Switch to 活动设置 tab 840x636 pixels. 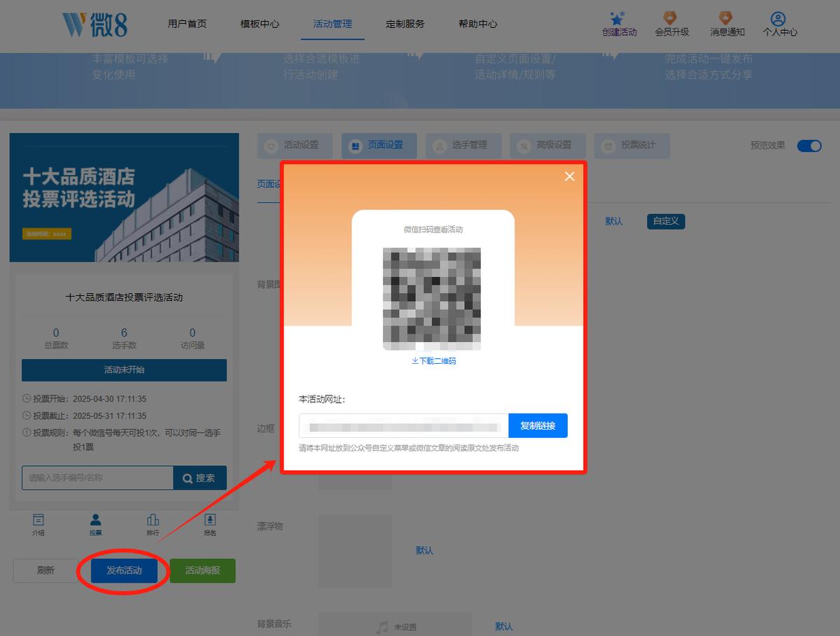point(295,146)
